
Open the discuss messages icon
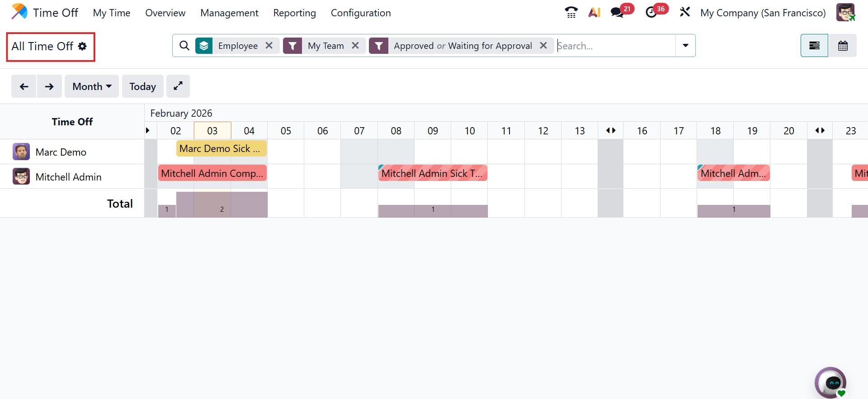pyautogui.click(x=618, y=12)
